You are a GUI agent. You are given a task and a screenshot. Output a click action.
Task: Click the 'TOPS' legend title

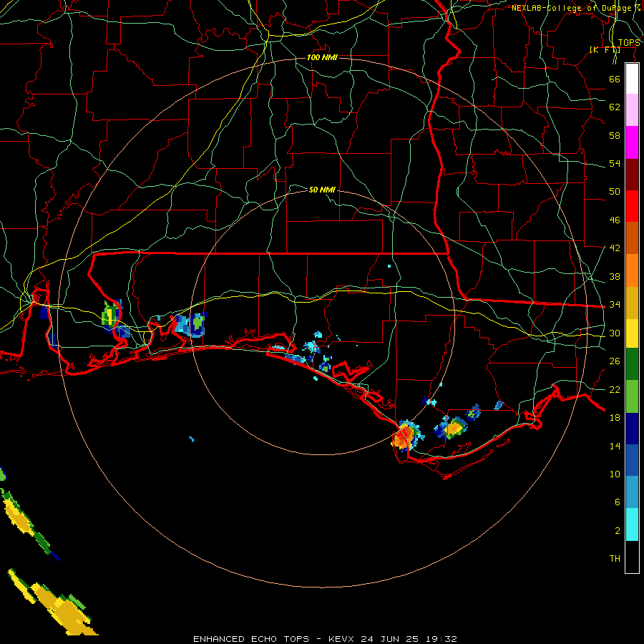[x=629, y=43]
